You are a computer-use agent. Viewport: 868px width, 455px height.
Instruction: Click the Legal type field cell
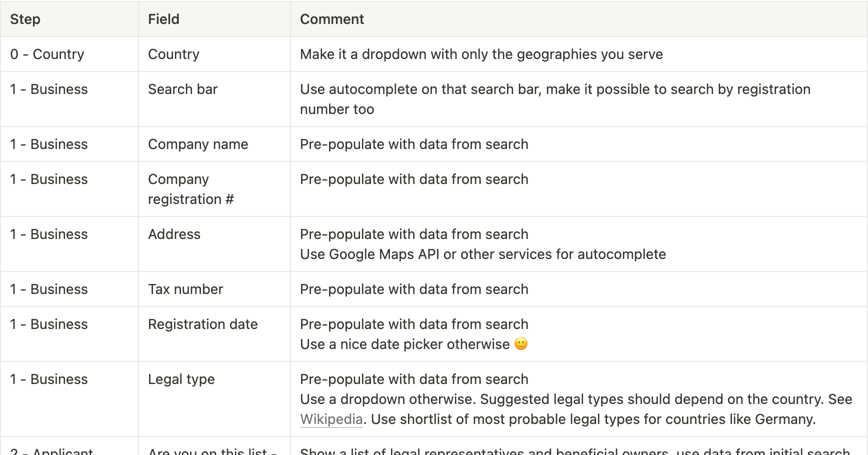[214, 399]
